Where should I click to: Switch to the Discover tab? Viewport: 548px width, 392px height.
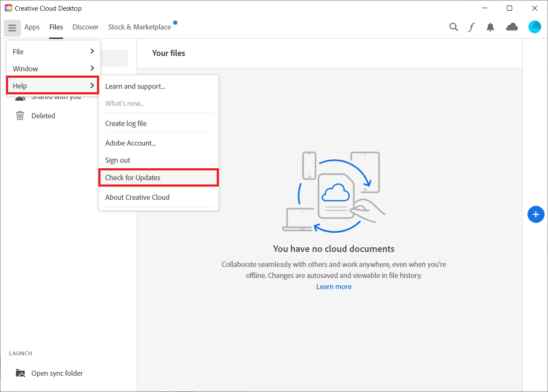coord(85,27)
